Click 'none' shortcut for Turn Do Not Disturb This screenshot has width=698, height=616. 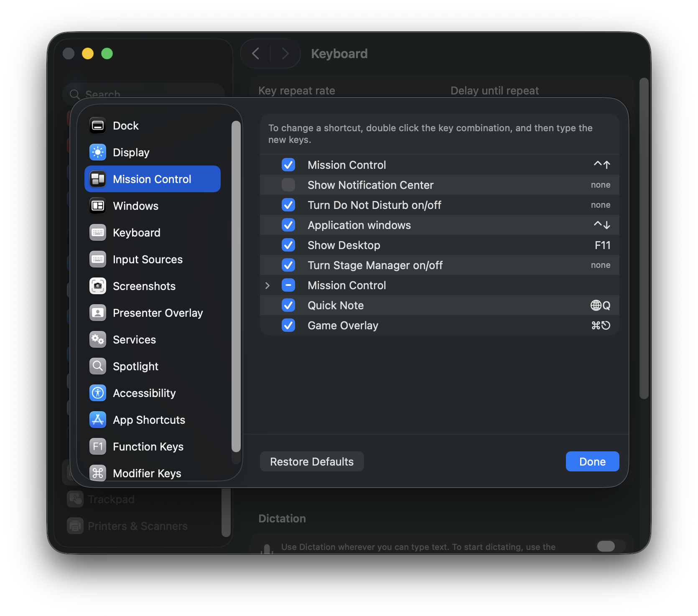(x=601, y=205)
